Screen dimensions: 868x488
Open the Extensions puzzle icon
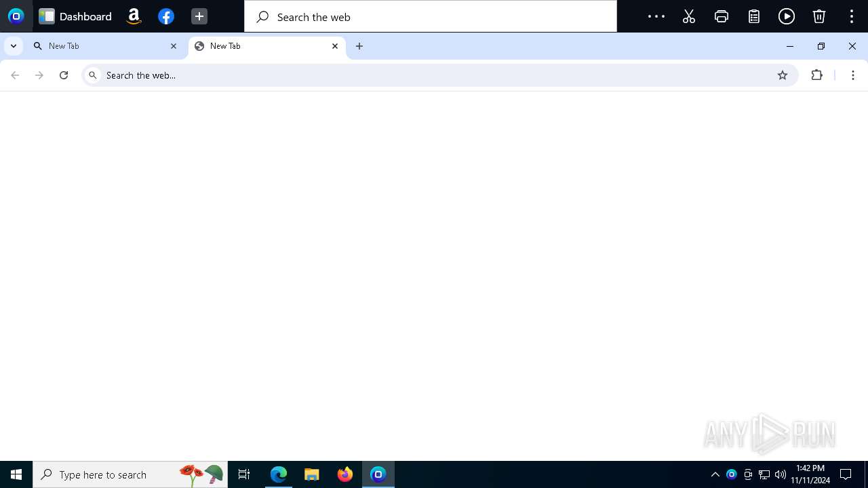pos(817,75)
